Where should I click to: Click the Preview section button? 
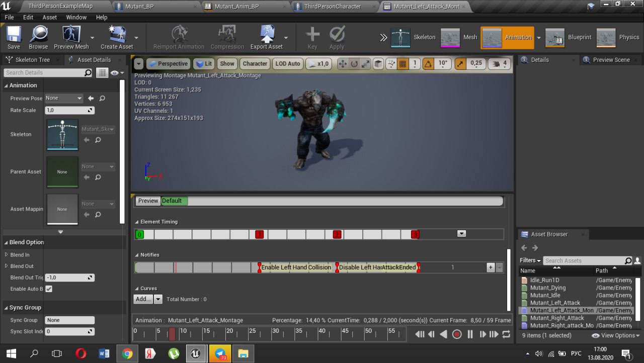(x=148, y=201)
